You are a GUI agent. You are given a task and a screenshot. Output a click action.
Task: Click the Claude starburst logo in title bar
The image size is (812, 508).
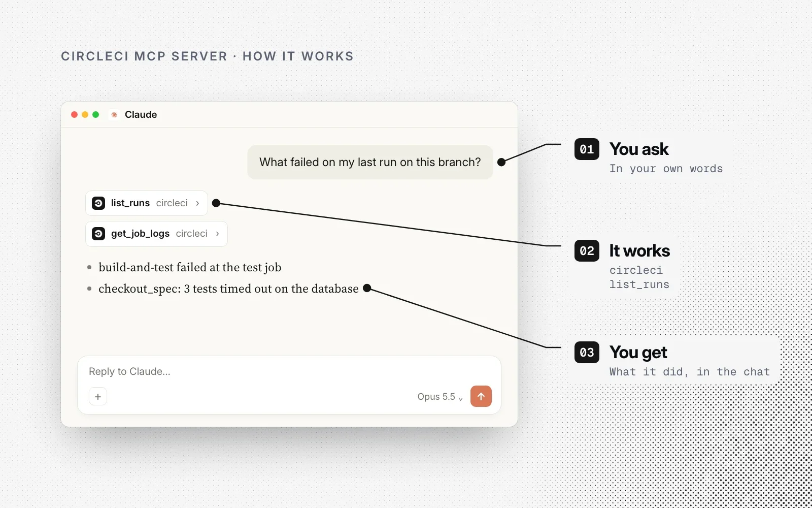pyautogui.click(x=114, y=115)
